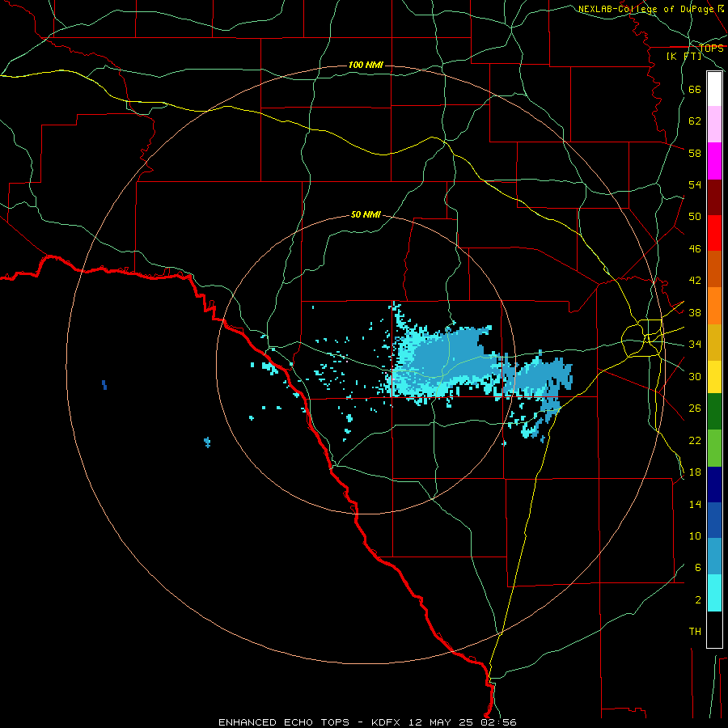Viewport: 728px width, 728px height.
Task: Click the light pink legend swatch
Action: [x=714, y=124]
